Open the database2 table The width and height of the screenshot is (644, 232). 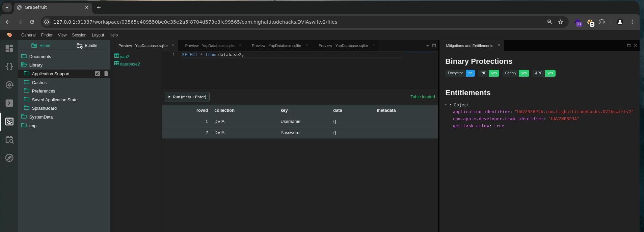pos(127,64)
